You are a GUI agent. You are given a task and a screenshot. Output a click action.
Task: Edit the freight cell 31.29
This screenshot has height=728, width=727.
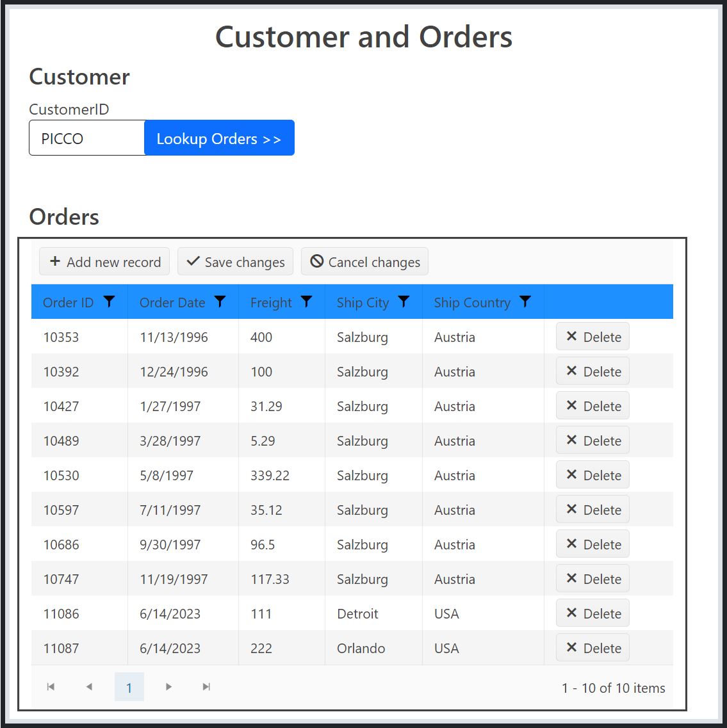pos(281,406)
